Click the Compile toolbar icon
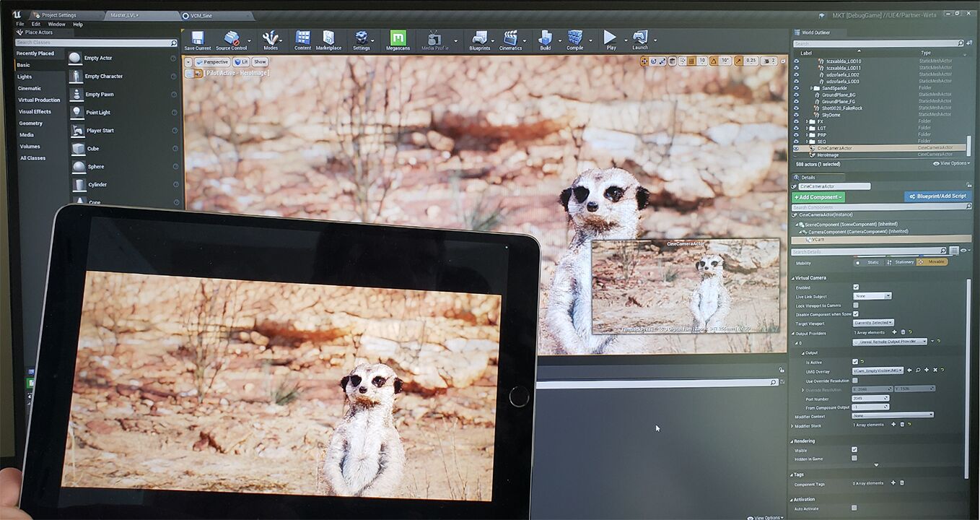980x520 pixels. (575, 39)
